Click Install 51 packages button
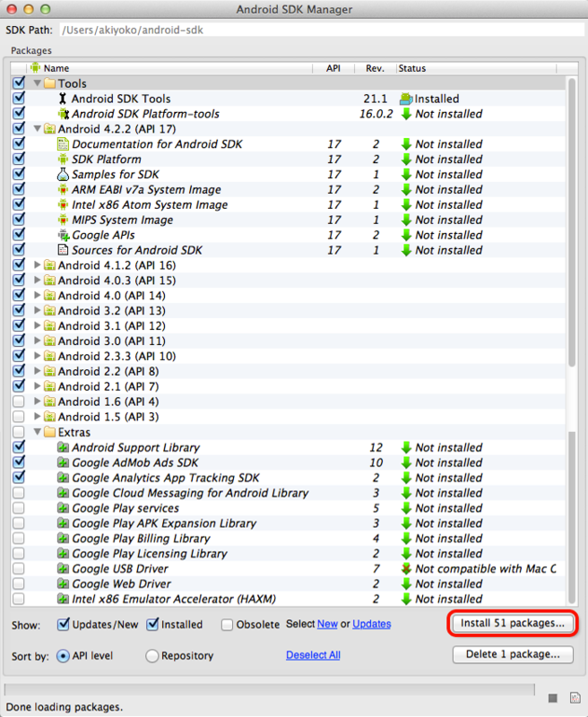 pos(513,623)
